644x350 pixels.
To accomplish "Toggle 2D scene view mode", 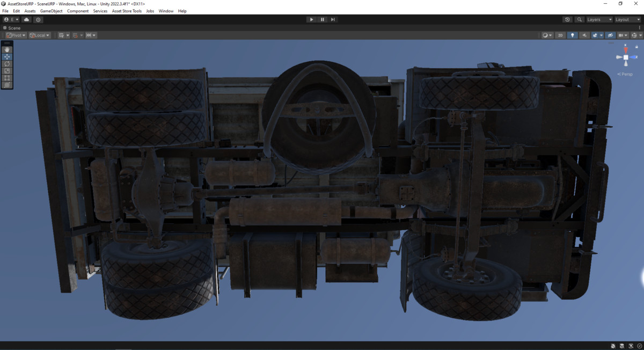I will (560, 35).
